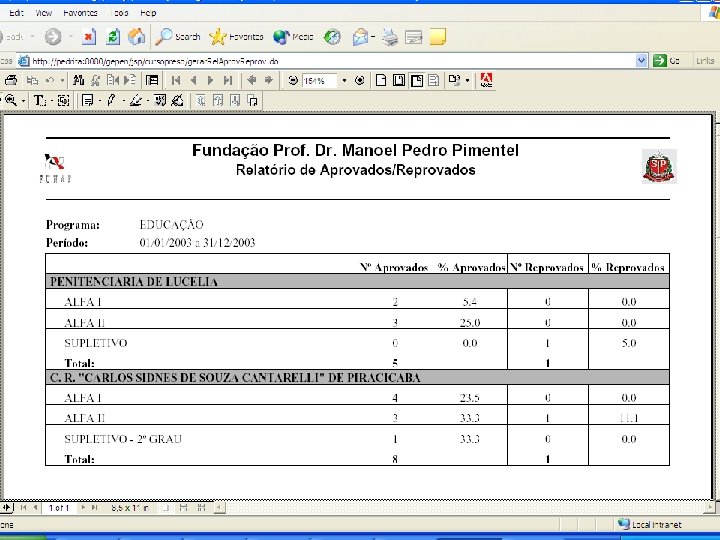The width and height of the screenshot is (720, 540).
Task: Click the rotate view icon
Action: coord(454,80)
